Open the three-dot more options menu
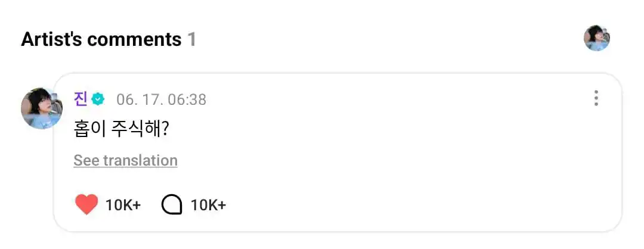 tap(596, 98)
